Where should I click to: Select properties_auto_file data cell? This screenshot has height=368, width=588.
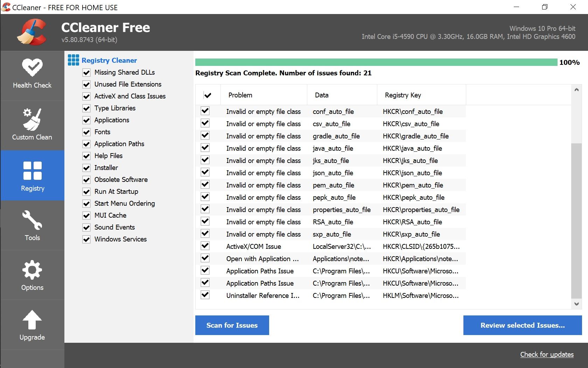pos(342,210)
